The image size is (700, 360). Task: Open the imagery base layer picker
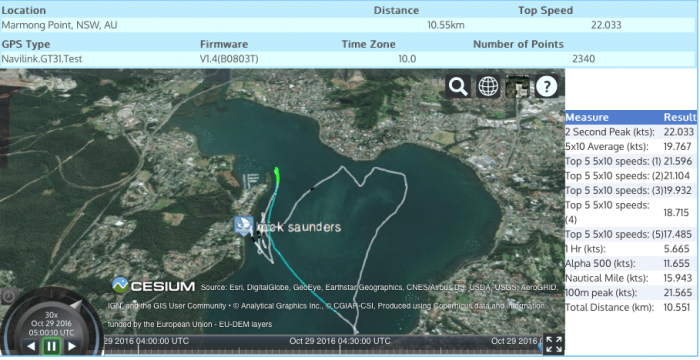click(518, 86)
